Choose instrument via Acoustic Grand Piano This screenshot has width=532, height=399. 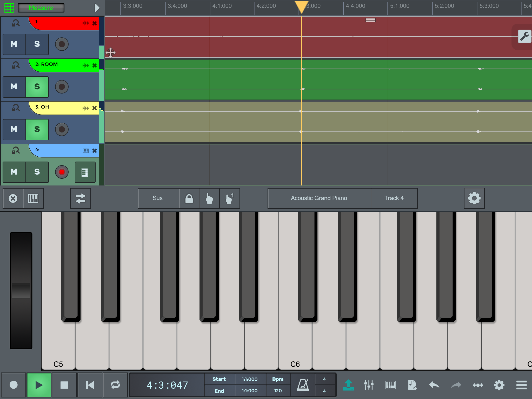click(319, 198)
